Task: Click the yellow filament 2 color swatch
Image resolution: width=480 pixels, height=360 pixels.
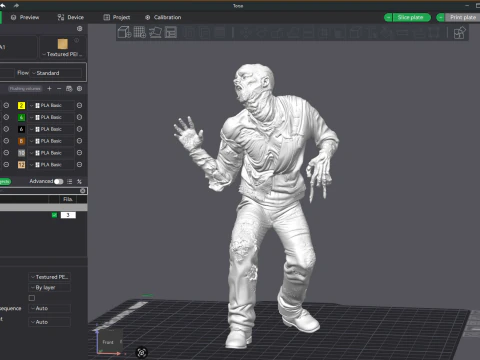Action: (x=21, y=105)
